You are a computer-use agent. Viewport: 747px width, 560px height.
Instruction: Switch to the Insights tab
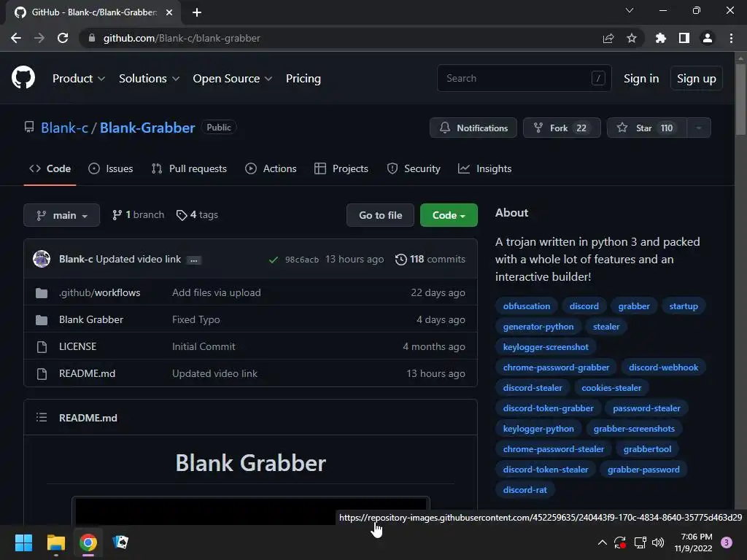click(x=484, y=168)
